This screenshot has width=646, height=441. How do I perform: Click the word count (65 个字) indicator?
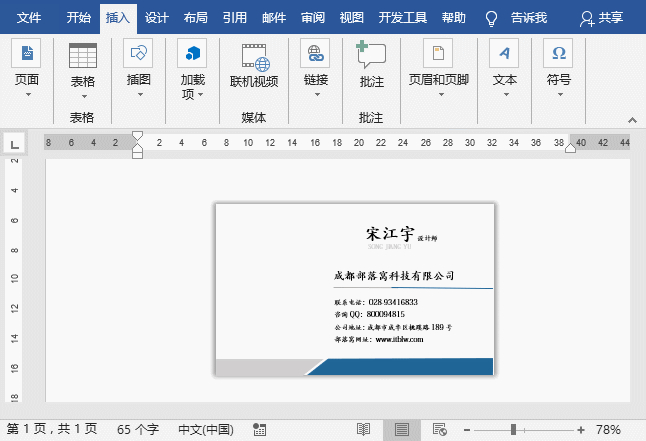click(x=138, y=429)
